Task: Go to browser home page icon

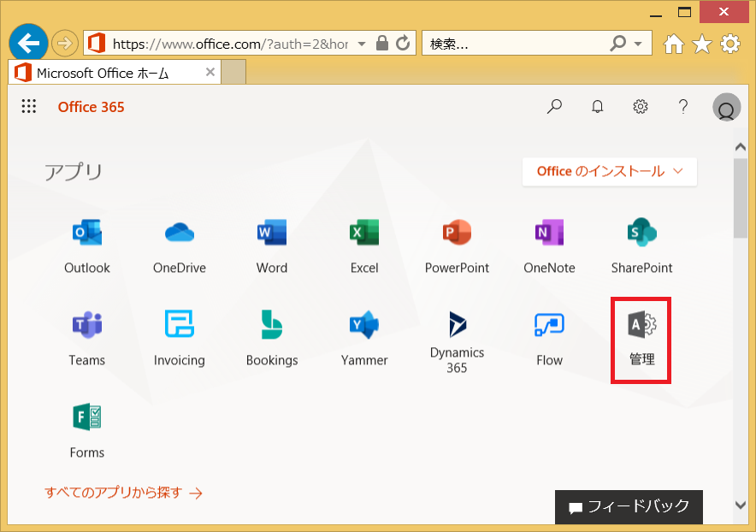Action: 674,44
